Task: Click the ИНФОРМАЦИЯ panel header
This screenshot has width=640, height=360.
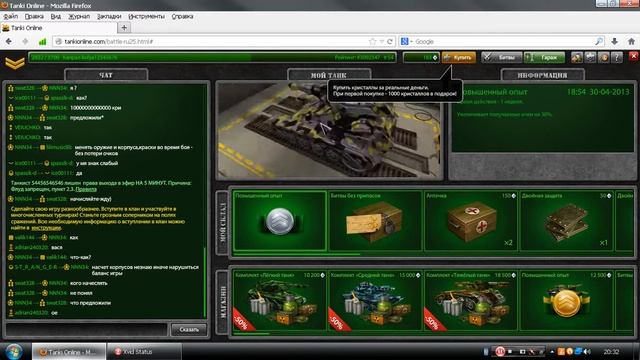Action: 542,75
